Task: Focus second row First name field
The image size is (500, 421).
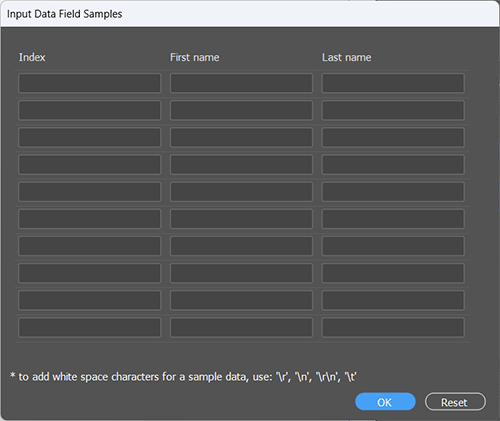Action: click(241, 110)
